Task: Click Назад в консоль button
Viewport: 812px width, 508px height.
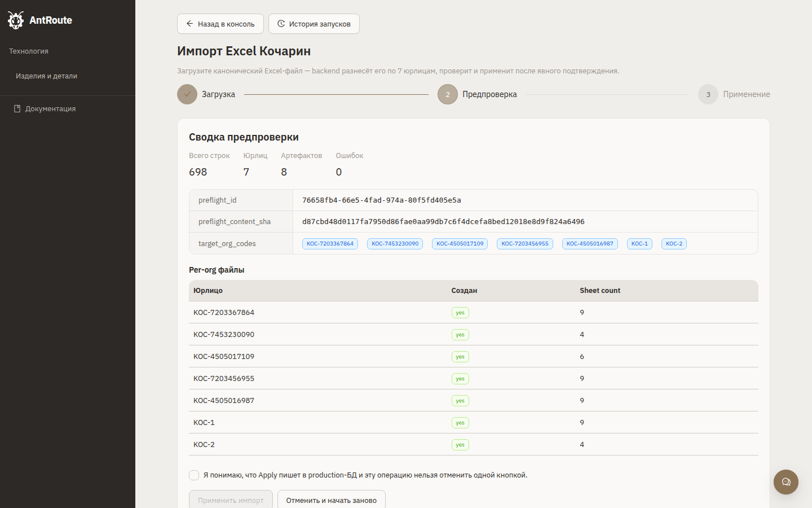Action: 220,24
